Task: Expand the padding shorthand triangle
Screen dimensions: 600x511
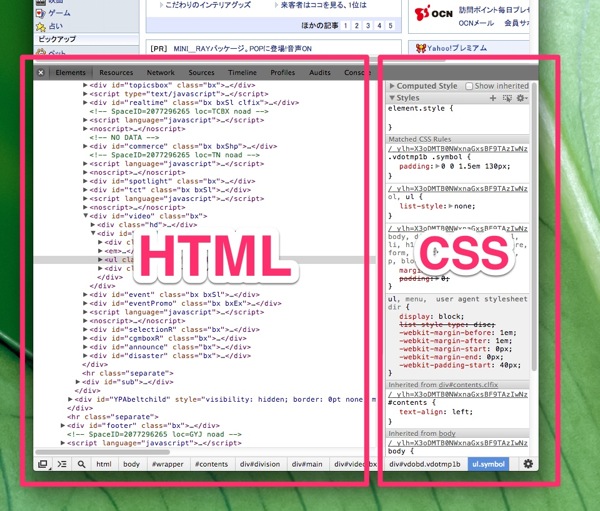Action: (438, 166)
